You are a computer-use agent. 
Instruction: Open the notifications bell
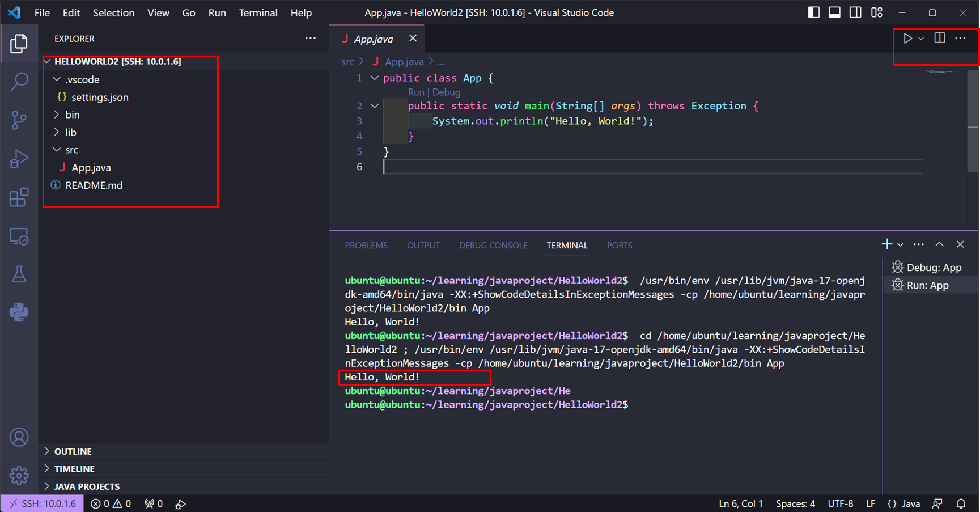pyautogui.click(x=961, y=503)
